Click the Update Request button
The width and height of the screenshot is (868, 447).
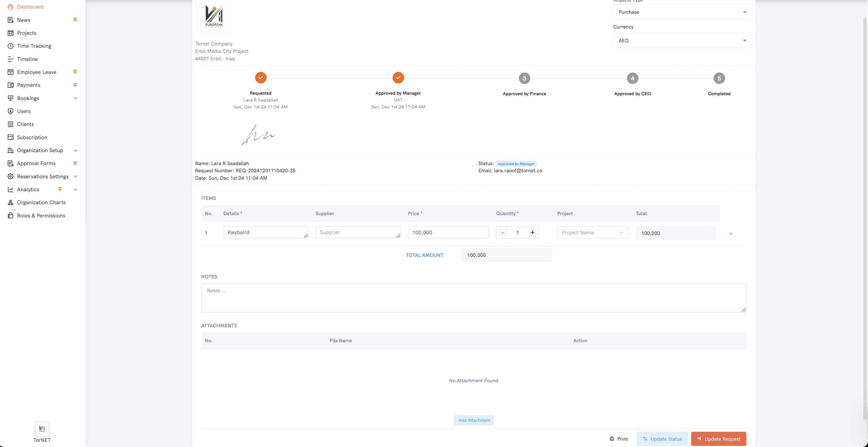click(x=718, y=439)
